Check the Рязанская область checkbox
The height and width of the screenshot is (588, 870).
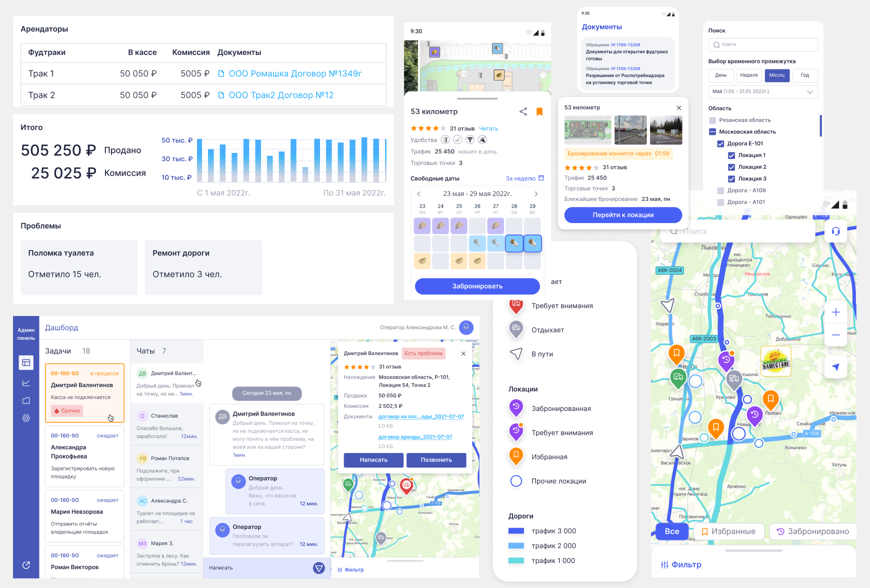point(712,120)
